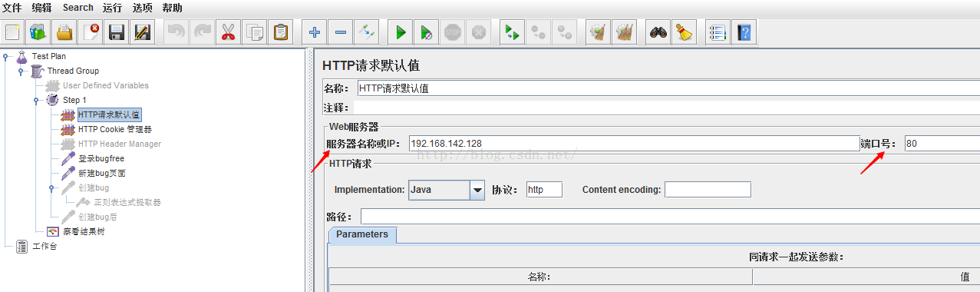Click the Paste clipboard icon
This screenshot has width=980, height=292.
point(281,32)
